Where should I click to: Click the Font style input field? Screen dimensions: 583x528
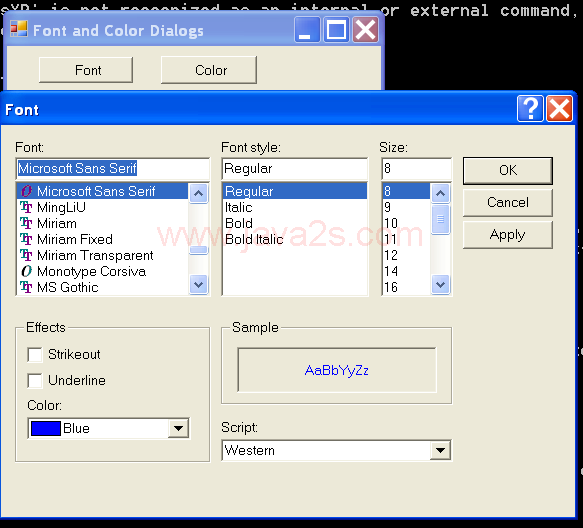coord(295,168)
